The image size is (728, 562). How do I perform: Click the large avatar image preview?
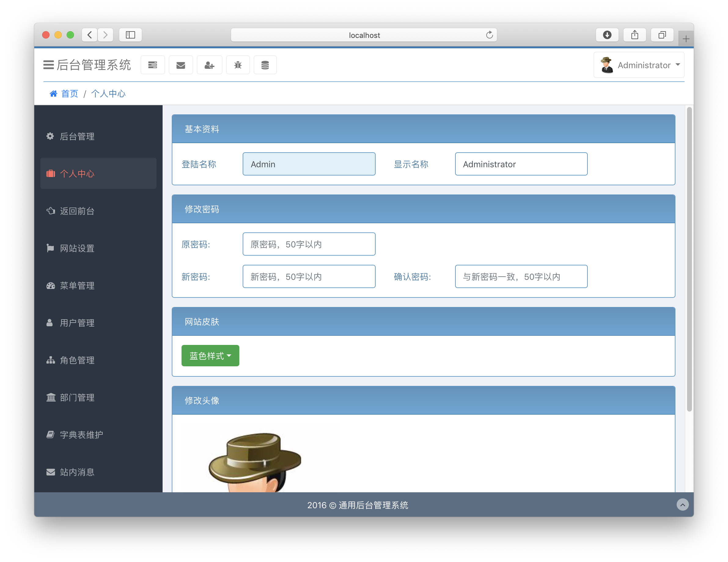(255, 462)
